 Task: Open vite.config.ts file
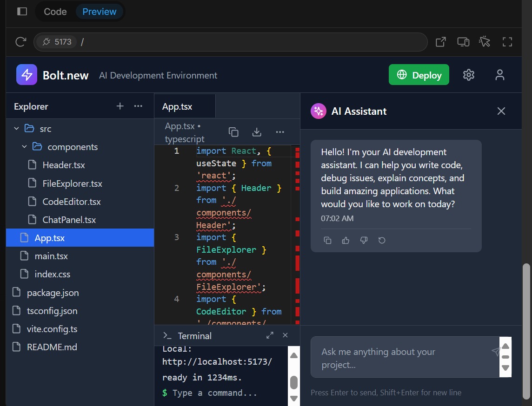pyautogui.click(x=80, y=329)
